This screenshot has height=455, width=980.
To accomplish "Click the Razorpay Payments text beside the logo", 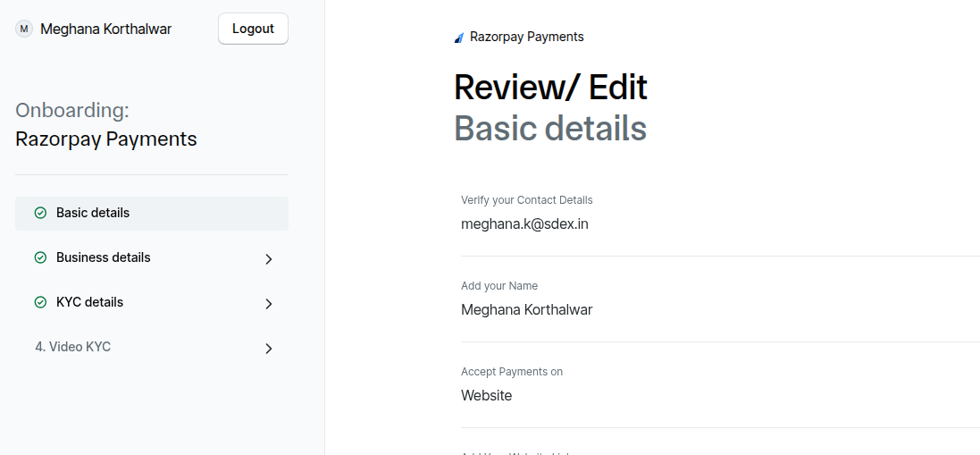I will (x=526, y=37).
